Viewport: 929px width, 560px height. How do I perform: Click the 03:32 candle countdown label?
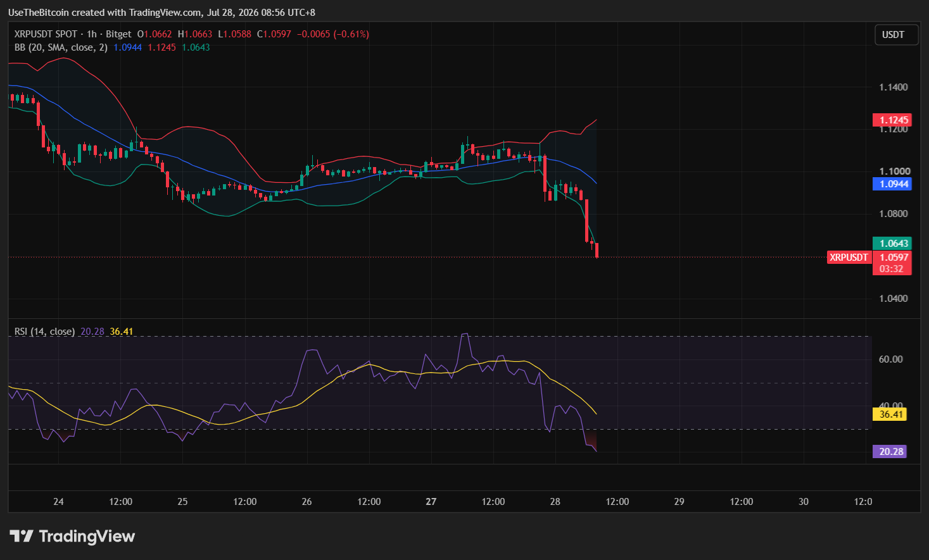pos(892,269)
